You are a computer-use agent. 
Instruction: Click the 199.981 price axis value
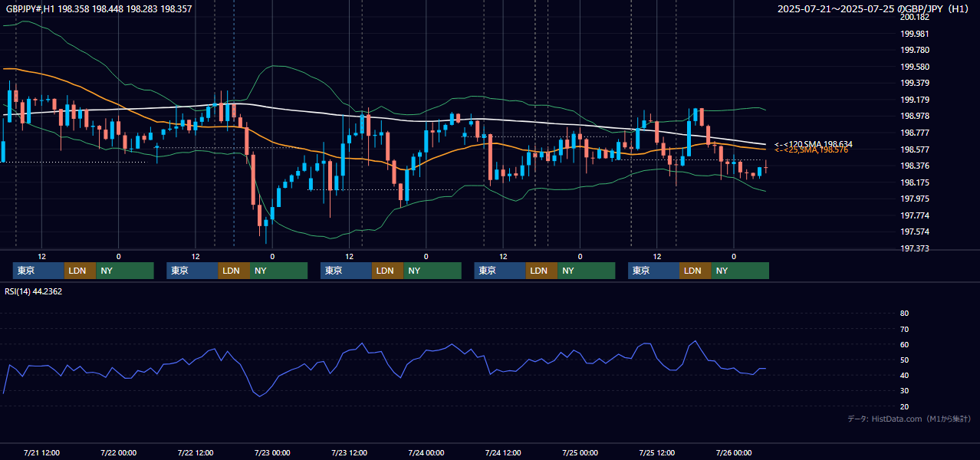(x=914, y=34)
